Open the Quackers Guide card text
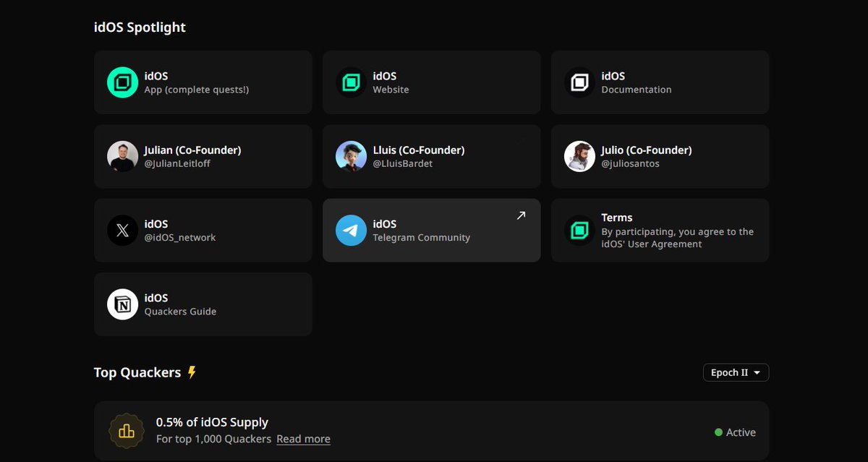Viewport: 868px width, 462px height. (x=180, y=312)
